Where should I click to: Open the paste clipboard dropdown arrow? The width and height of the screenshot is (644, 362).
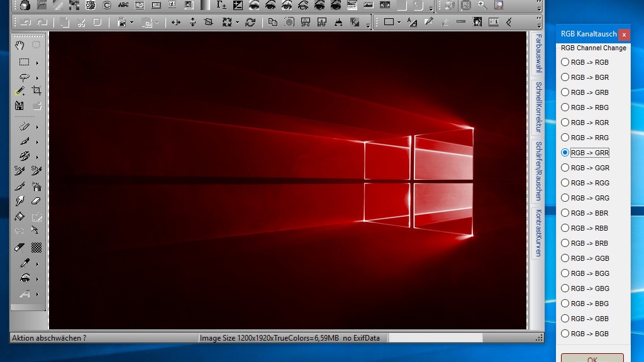131,23
